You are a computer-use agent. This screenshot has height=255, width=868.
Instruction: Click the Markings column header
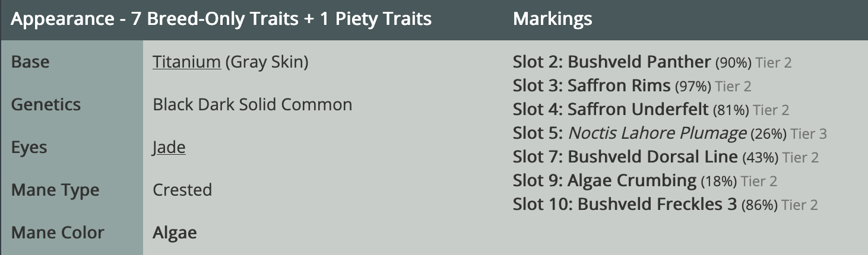pyautogui.click(x=552, y=19)
